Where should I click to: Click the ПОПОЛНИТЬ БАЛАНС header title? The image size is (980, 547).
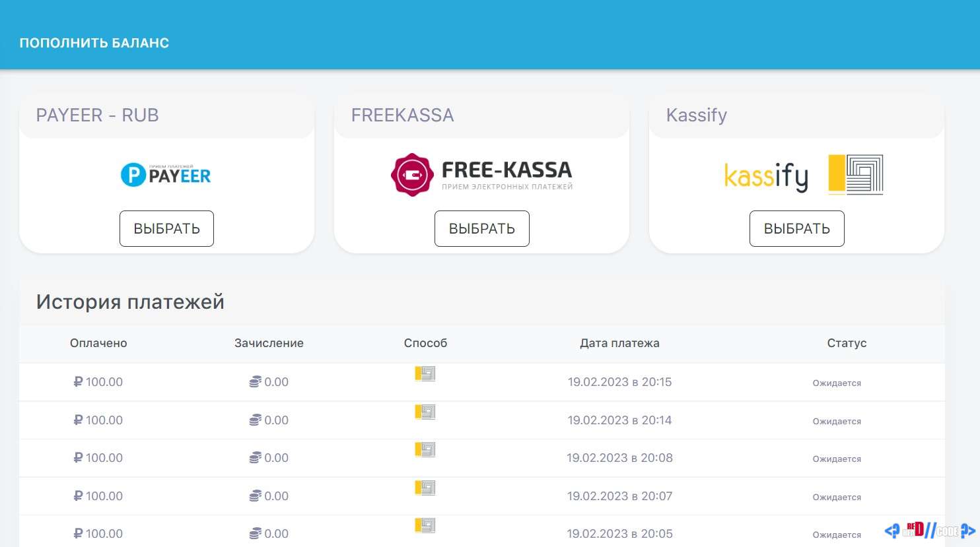(x=94, y=43)
